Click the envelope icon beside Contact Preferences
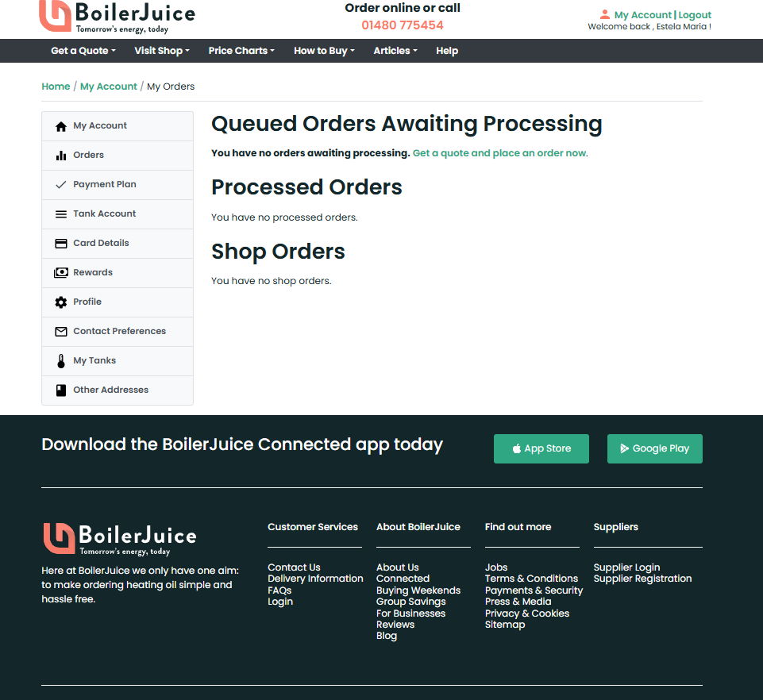 click(x=61, y=331)
